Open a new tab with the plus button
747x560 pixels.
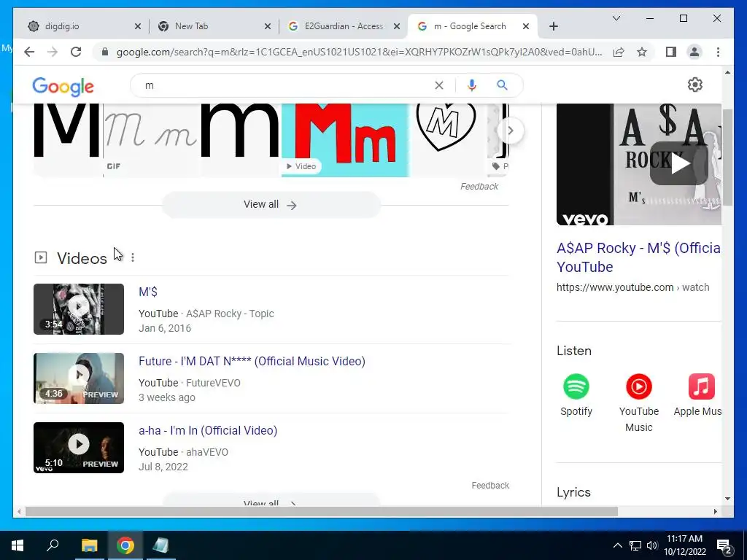coord(553,26)
